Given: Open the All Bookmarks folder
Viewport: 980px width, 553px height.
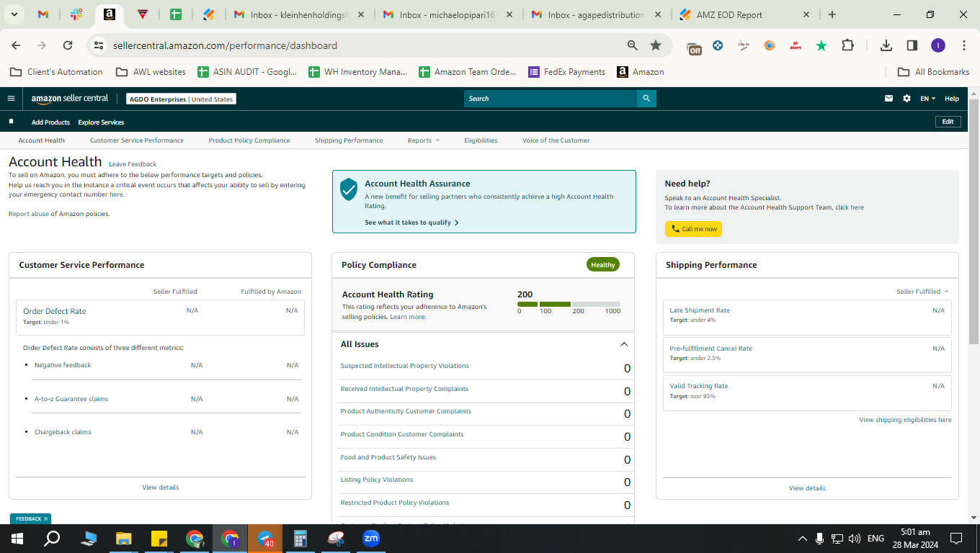Looking at the screenshot, I should tap(934, 72).
